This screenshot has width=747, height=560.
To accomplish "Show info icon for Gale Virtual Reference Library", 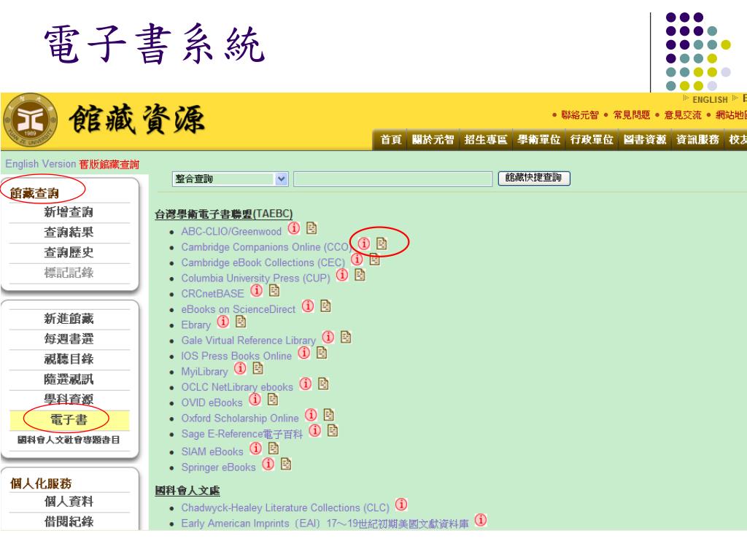I will [x=328, y=337].
